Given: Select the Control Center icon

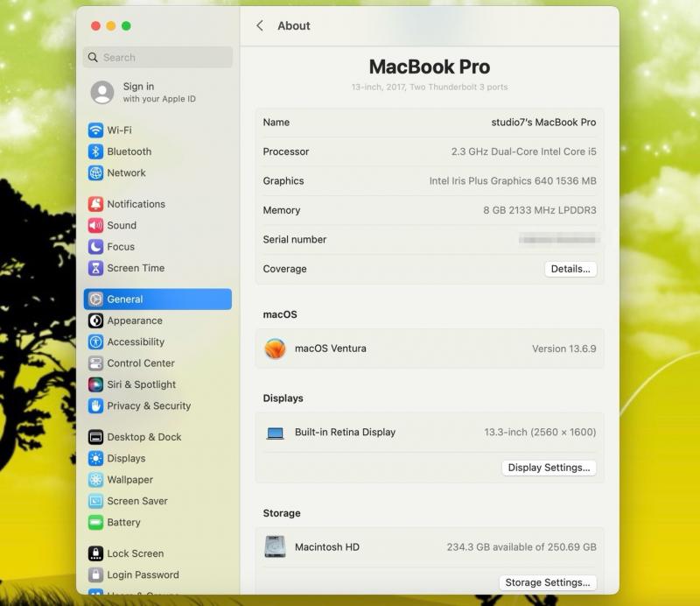Looking at the screenshot, I should 95,363.
